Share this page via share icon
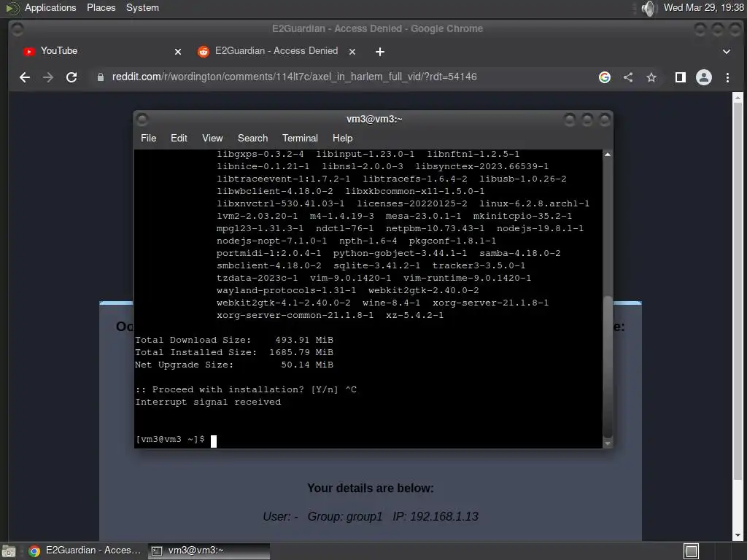The width and height of the screenshot is (747, 560). pyautogui.click(x=628, y=77)
